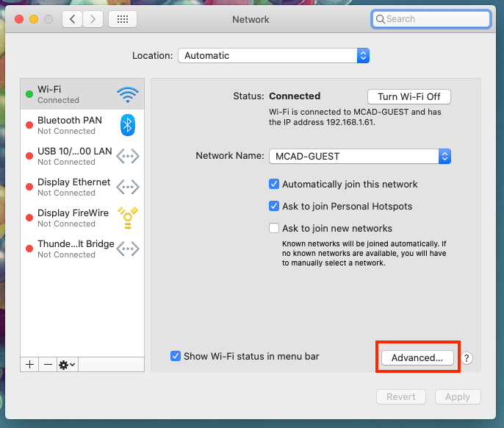Click the red status dot for Bluetooth PAN
504x428 pixels.
[29, 125]
